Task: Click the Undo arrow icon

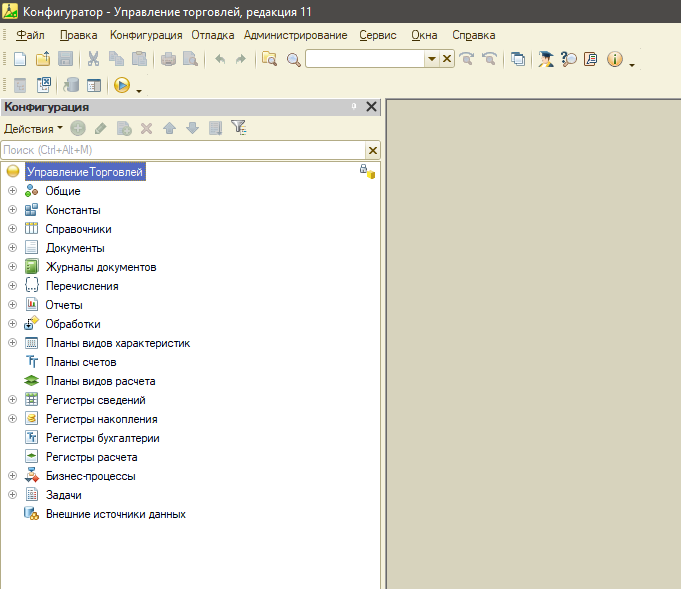Action: (x=220, y=59)
